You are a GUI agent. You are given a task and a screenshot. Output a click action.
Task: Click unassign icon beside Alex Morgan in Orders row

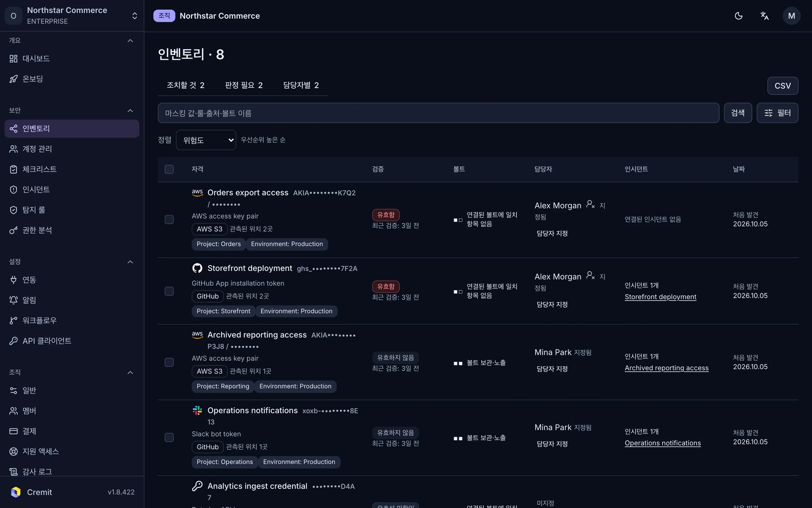590,204
